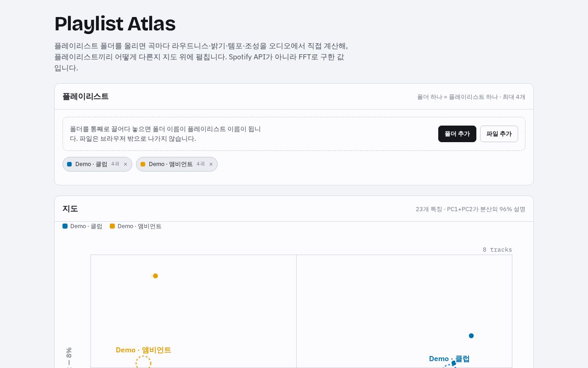Select the orange track dot in the map
Screen dimensions: 588x368
pyautogui.click(x=155, y=276)
